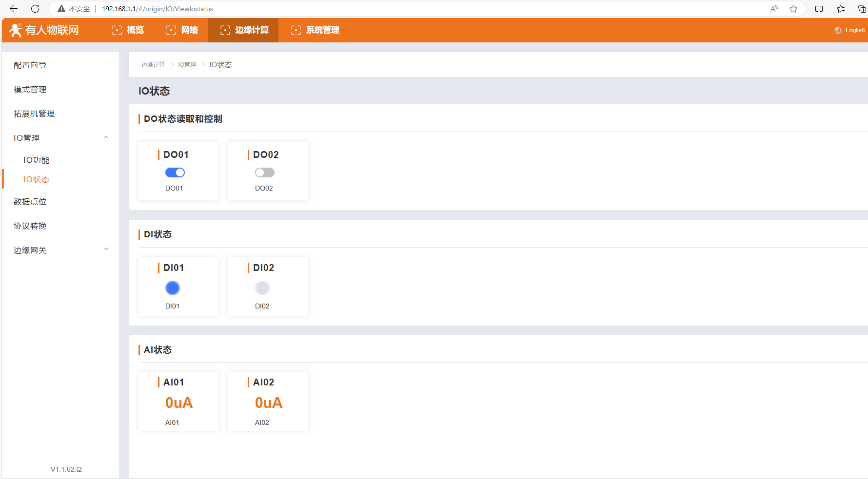Viewport: 868px width, 479px height.
Task: Turn on the DO02 switch
Action: (264, 172)
